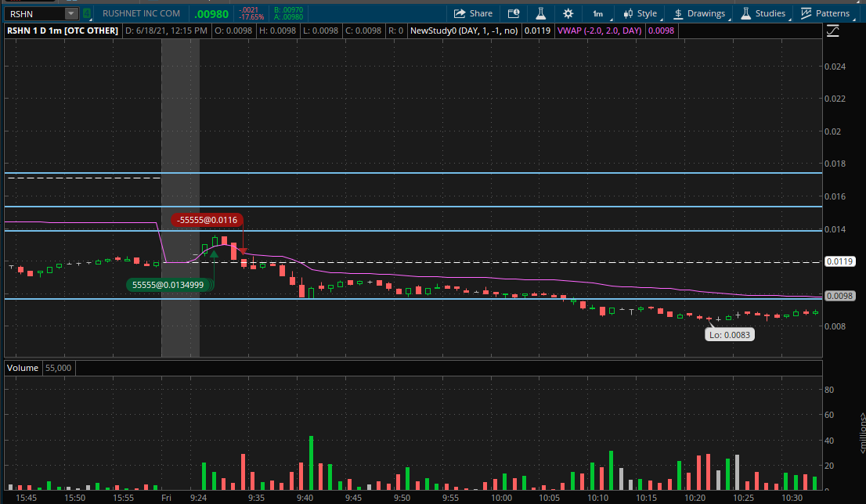
Task: Click the corporate actions flag icon
Action: (514, 13)
